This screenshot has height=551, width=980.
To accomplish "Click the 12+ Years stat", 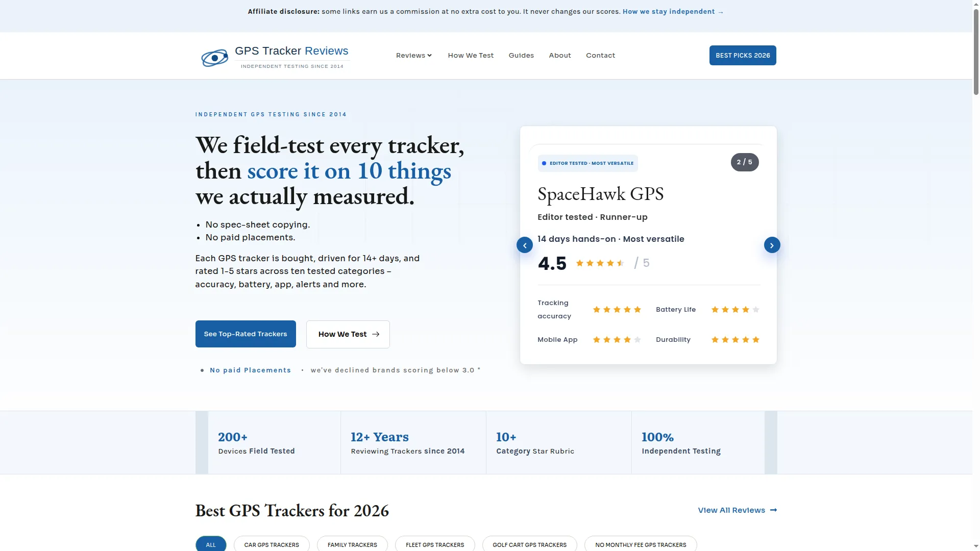I will [x=408, y=443].
